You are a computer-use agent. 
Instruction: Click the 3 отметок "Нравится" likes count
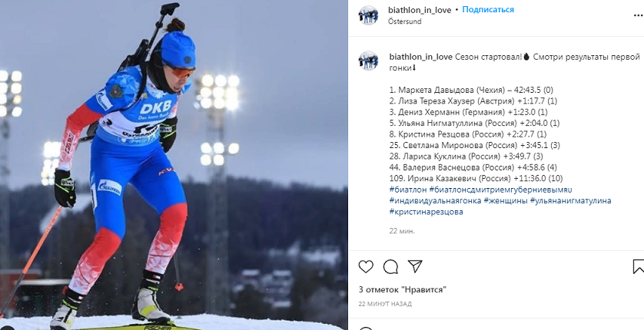402,290
